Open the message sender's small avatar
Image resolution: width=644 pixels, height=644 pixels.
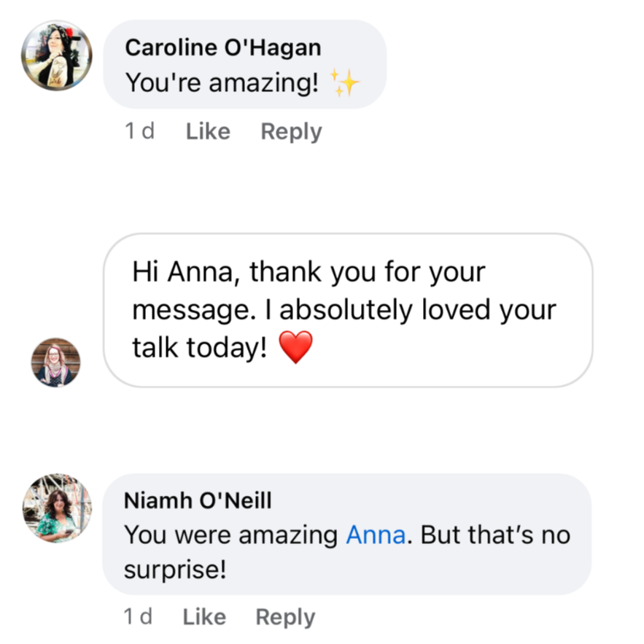56,362
